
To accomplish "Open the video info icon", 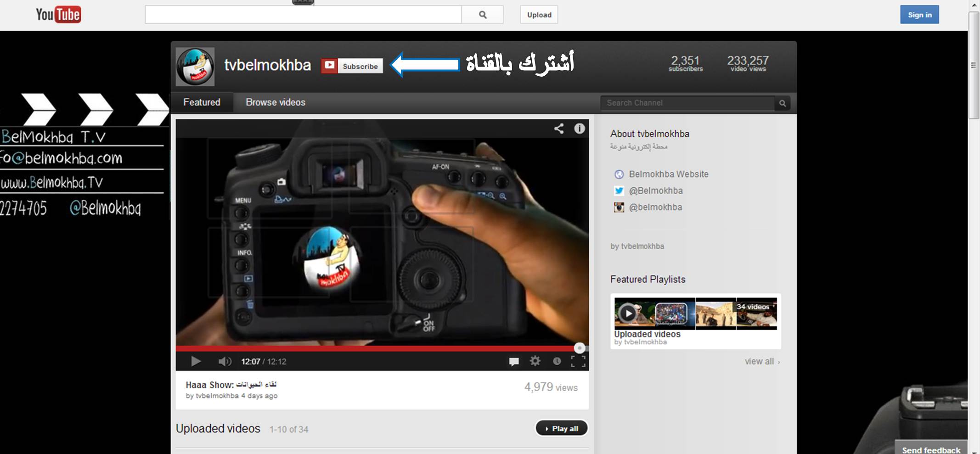I will (x=579, y=129).
